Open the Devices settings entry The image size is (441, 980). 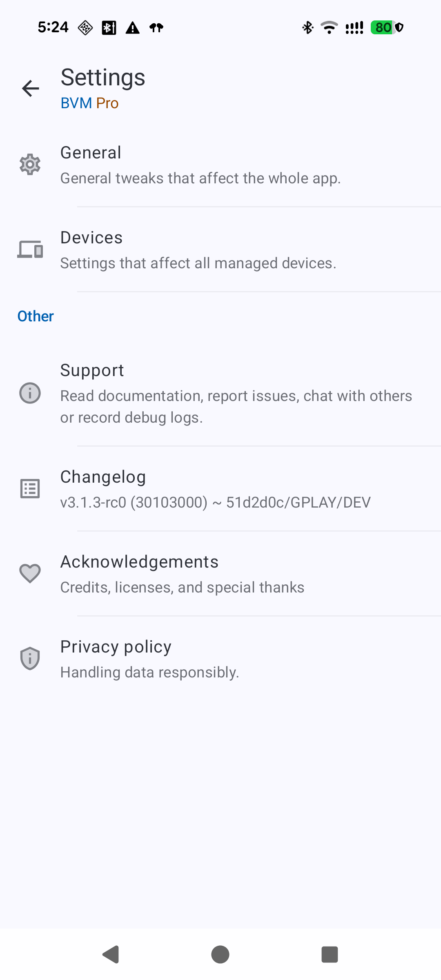[x=198, y=250]
